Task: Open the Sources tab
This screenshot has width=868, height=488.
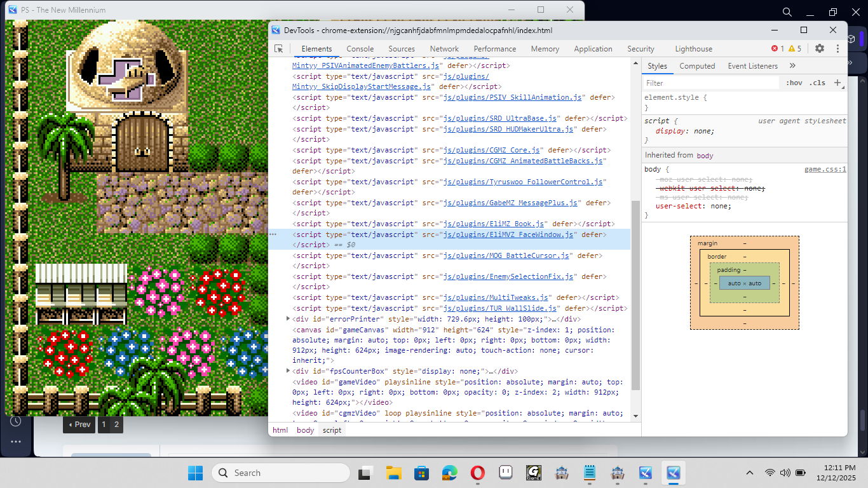Action: click(x=402, y=49)
